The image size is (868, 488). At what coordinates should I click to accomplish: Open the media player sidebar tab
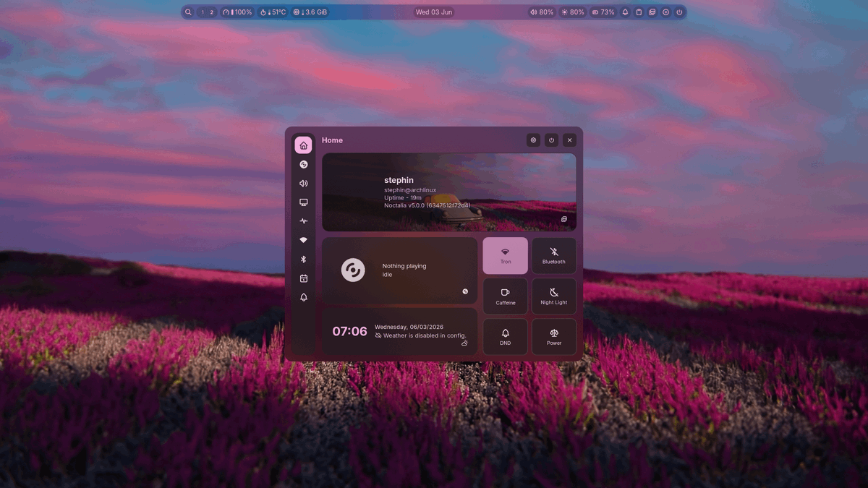coord(304,164)
